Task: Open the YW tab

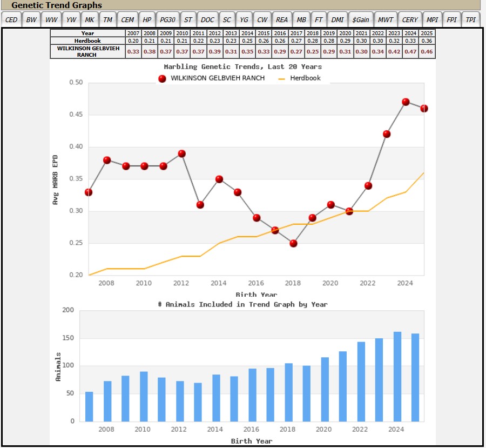Action: point(71,19)
